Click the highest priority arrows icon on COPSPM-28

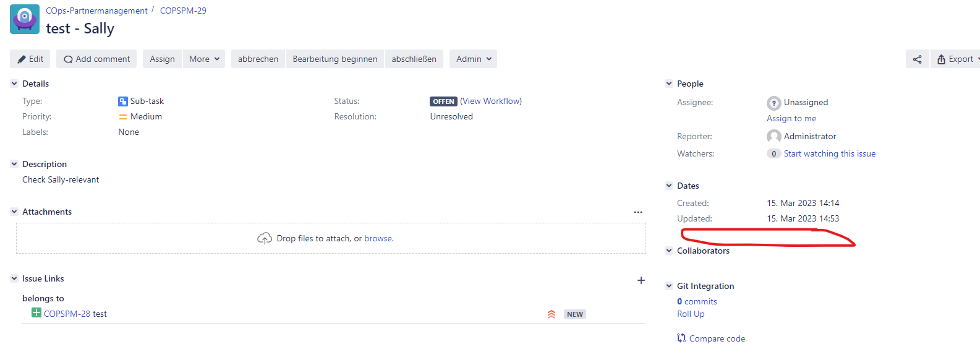tap(552, 314)
